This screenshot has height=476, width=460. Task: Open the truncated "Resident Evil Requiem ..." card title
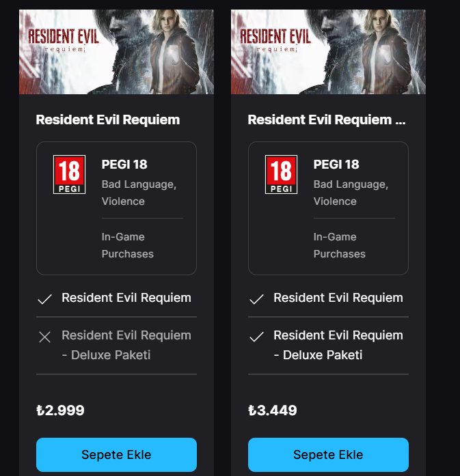(x=327, y=120)
